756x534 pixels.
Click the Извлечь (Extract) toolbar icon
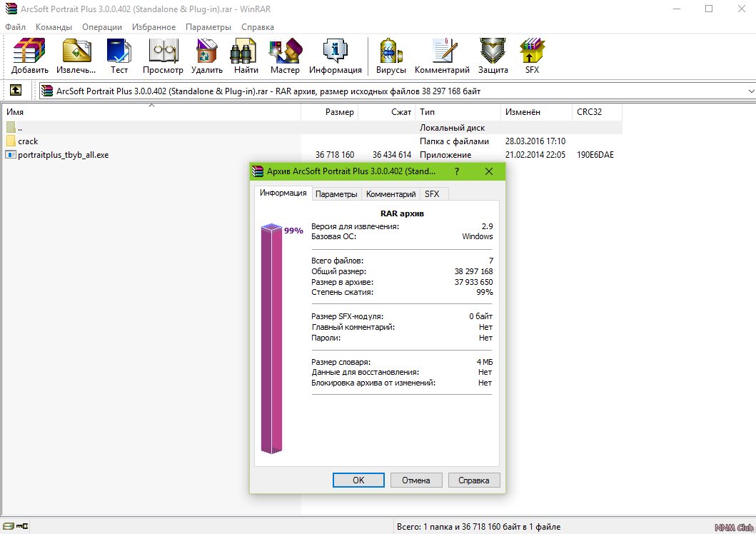pos(76,56)
